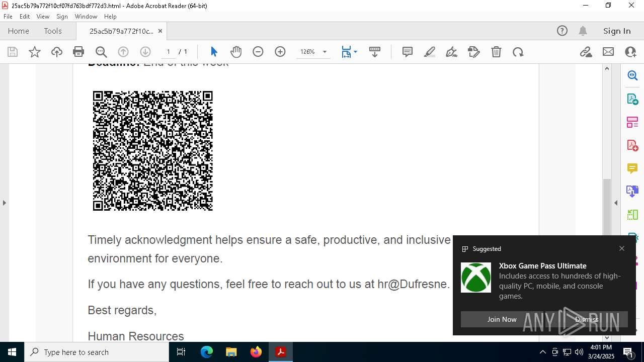Print the document
Viewport: 644px width, 362px height.
tap(78, 52)
